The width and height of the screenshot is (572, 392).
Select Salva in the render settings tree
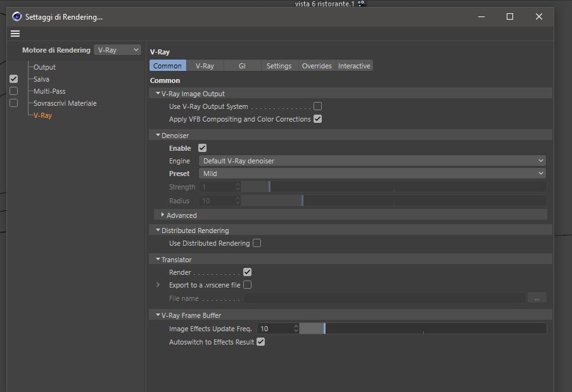(x=41, y=79)
